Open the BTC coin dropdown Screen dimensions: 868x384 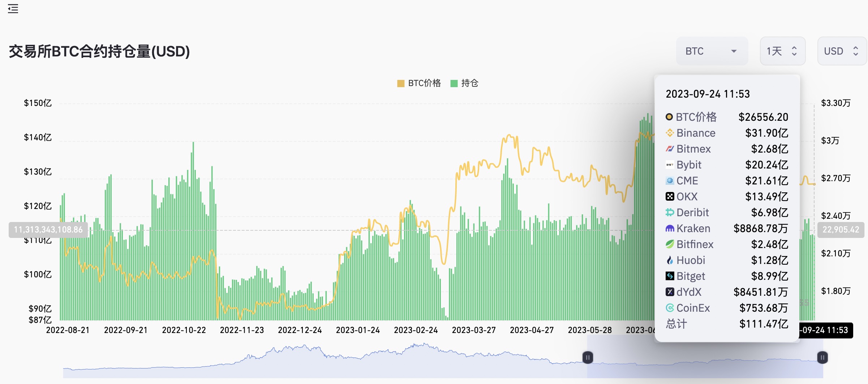tap(711, 51)
